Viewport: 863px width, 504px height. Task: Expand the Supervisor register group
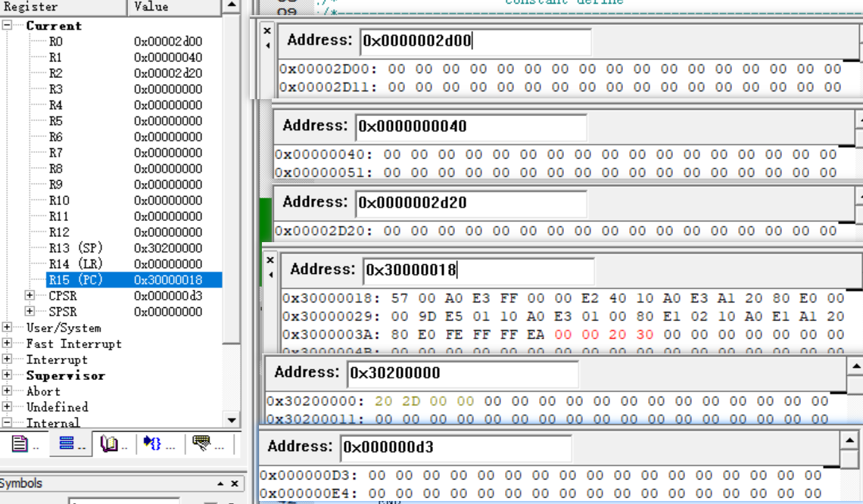(x=7, y=375)
